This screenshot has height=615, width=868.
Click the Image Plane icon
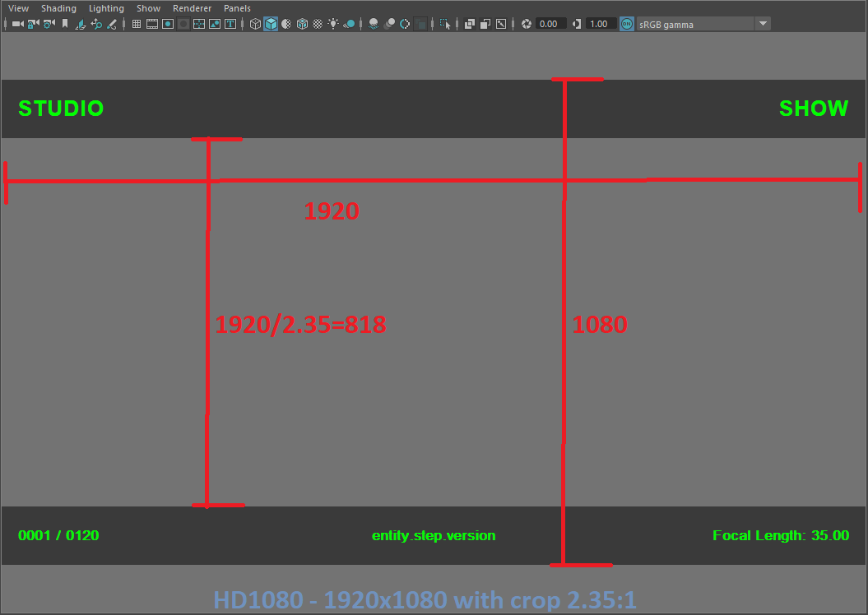(81, 24)
